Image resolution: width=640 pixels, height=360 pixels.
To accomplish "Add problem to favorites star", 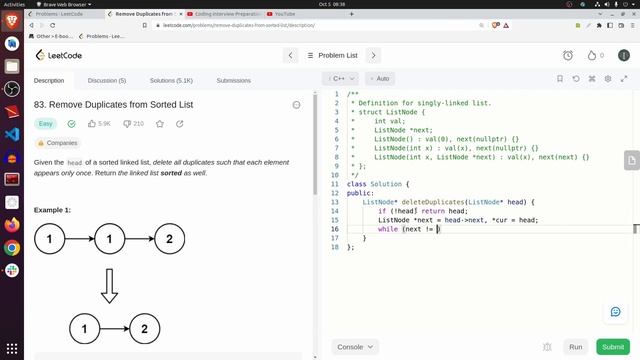I will 160,124.
